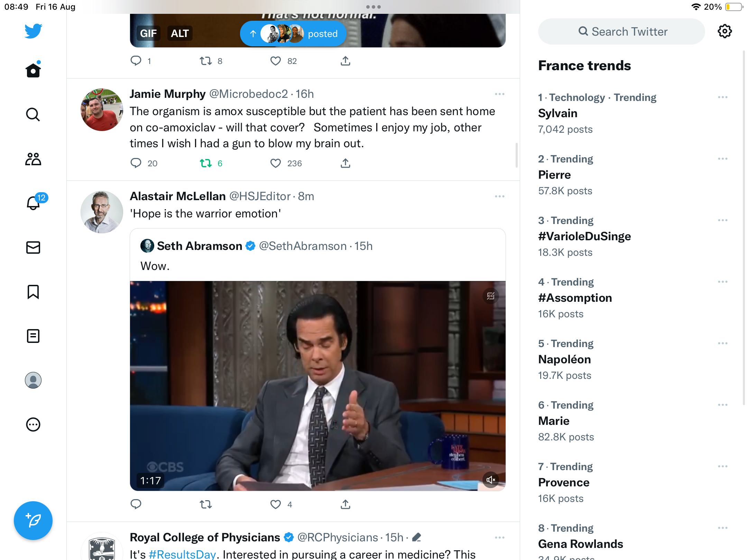Toggle captions on the video
The width and height of the screenshot is (747, 560).
point(491,296)
